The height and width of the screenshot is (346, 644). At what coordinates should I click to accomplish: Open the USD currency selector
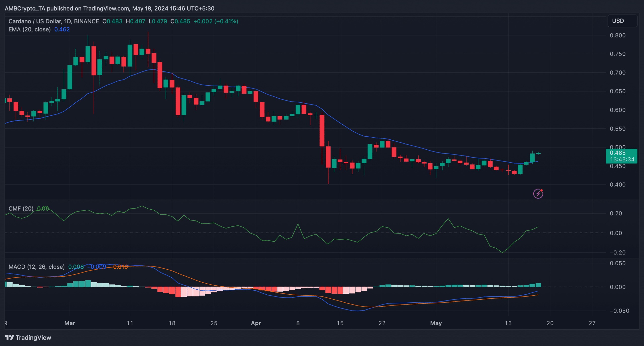click(622, 21)
